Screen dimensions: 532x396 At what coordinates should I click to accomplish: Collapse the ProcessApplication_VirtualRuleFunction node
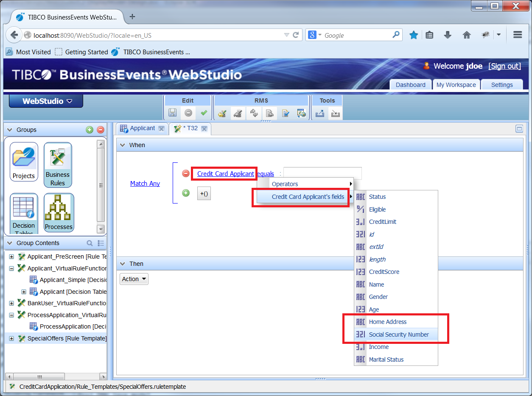coord(11,315)
